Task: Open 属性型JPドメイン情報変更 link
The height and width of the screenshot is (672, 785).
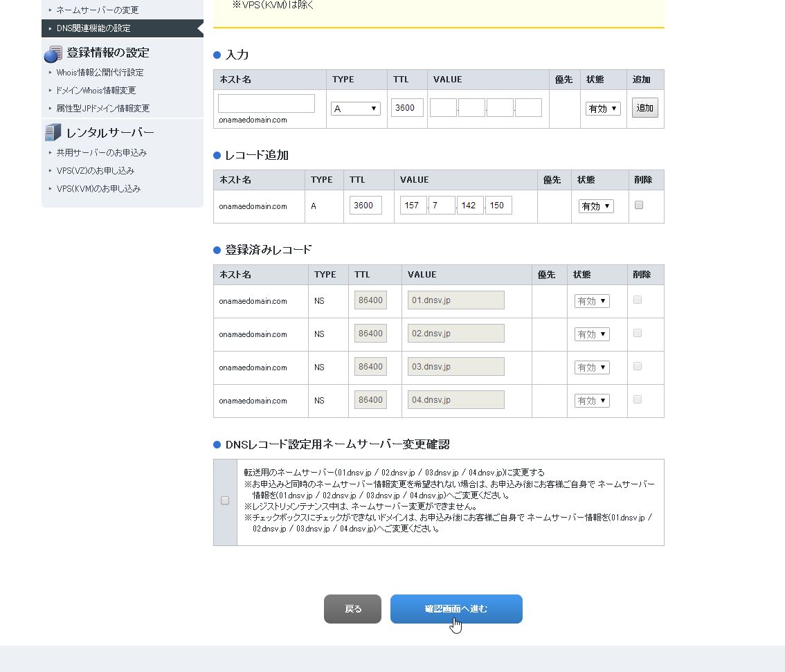Action: 102,109
